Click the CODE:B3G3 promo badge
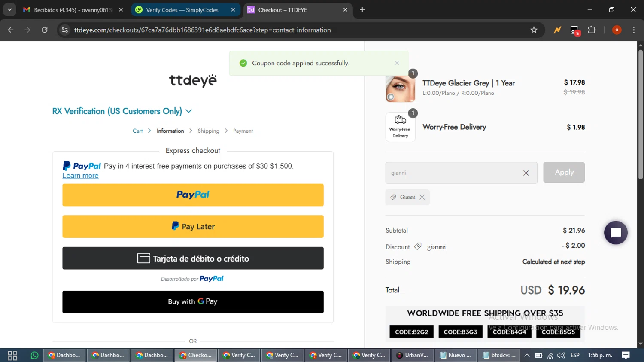 (x=460, y=332)
